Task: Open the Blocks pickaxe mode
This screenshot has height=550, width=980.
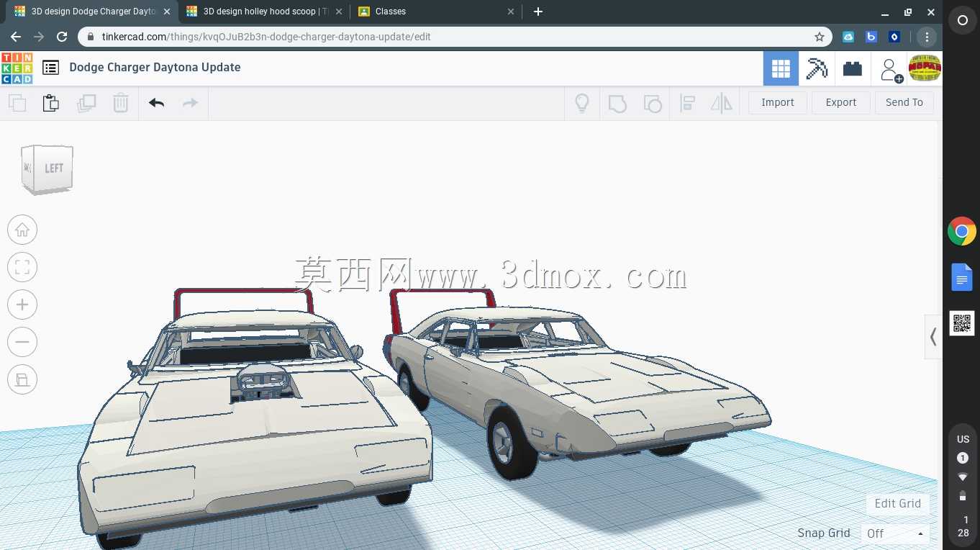Action: coord(817,68)
